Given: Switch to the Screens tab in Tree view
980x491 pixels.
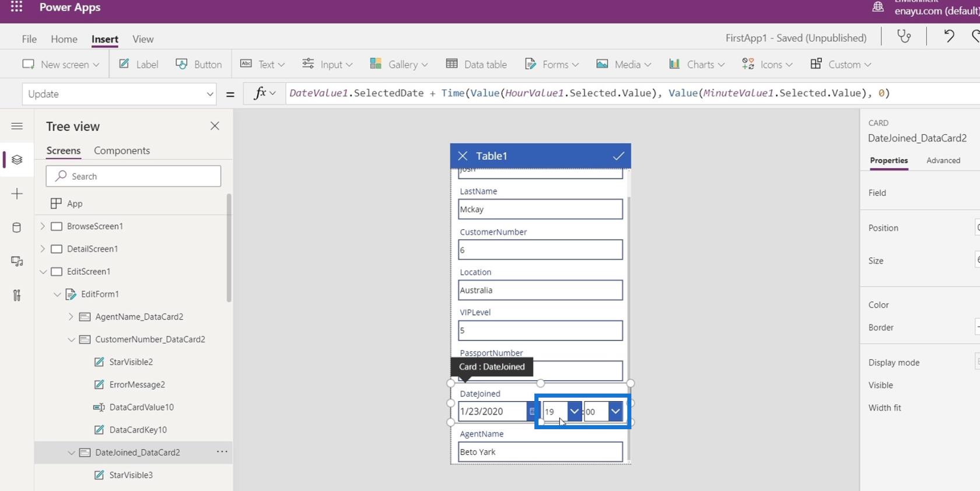Looking at the screenshot, I should pos(64,150).
